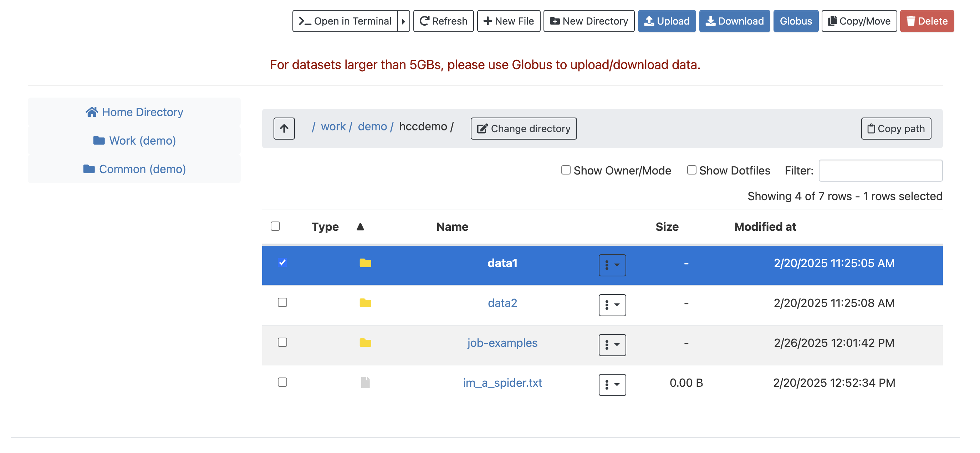Expand the Open in Terminal arrow dropdown
This screenshot has height=453, width=980.
pyautogui.click(x=403, y=21)
